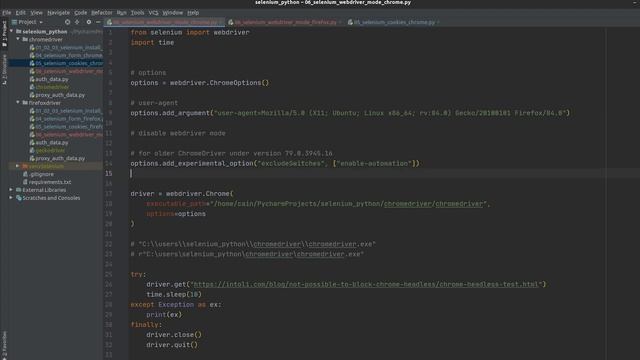Screen dimensions: 640x360
Task: Toggle the Favorites side tool window tab
Action: pos(4,344)
